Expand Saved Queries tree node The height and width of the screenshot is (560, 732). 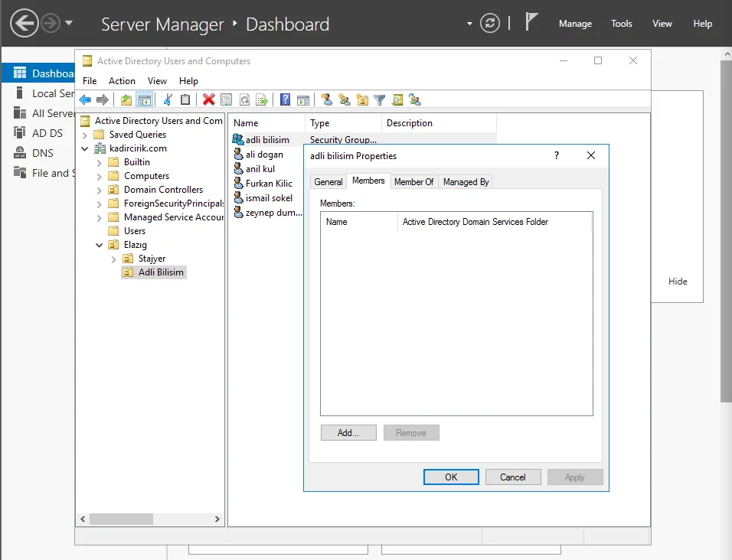84,135
